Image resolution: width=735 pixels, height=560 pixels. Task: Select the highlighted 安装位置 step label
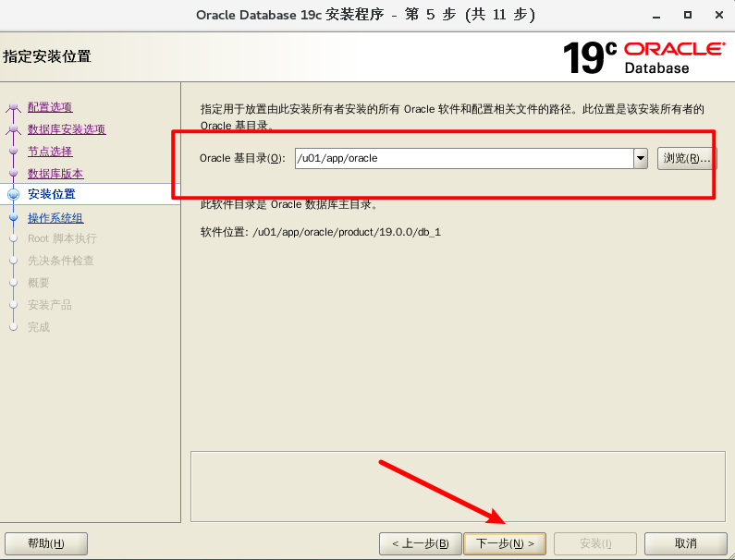(x=52, y=194)
